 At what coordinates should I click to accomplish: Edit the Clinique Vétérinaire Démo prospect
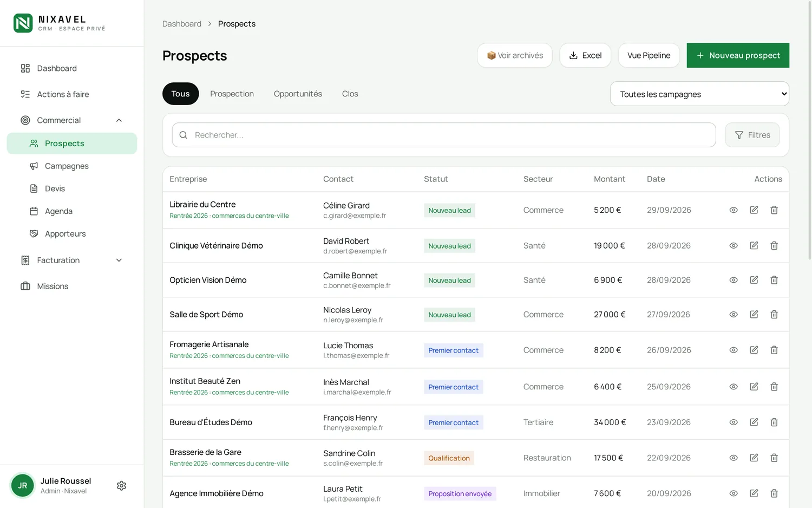[x=754, y=246]
